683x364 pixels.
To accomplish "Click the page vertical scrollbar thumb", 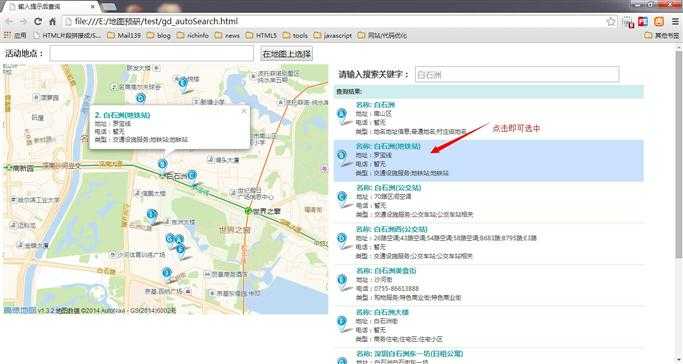I will pos(679,155).
